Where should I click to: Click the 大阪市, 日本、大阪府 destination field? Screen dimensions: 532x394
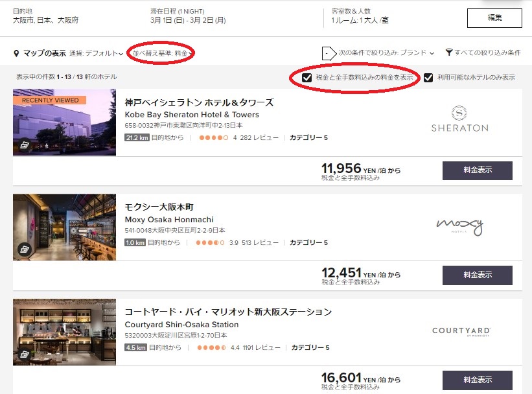[x=45, y=20]
